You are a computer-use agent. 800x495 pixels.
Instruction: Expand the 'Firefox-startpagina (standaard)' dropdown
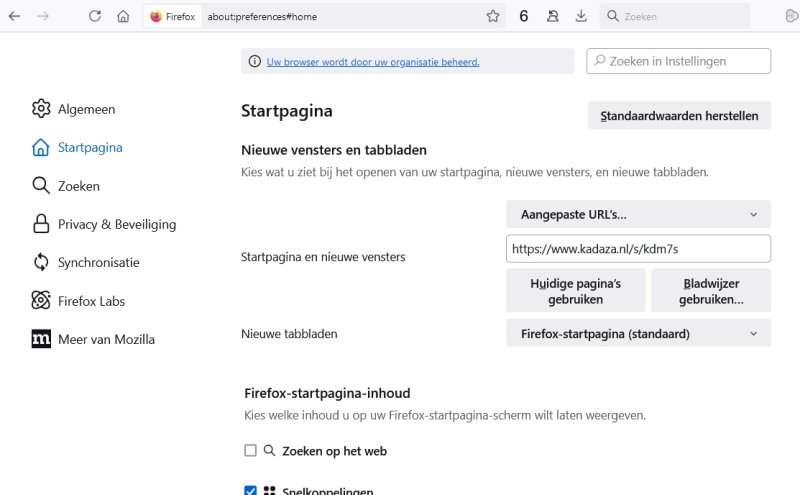click(638, 333)
